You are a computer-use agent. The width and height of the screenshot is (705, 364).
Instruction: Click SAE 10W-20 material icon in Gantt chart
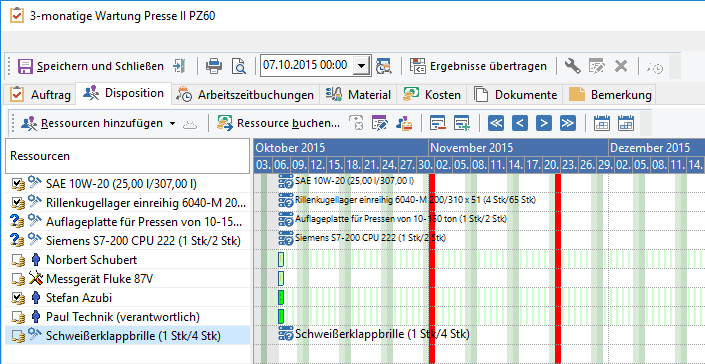(286, 181)
